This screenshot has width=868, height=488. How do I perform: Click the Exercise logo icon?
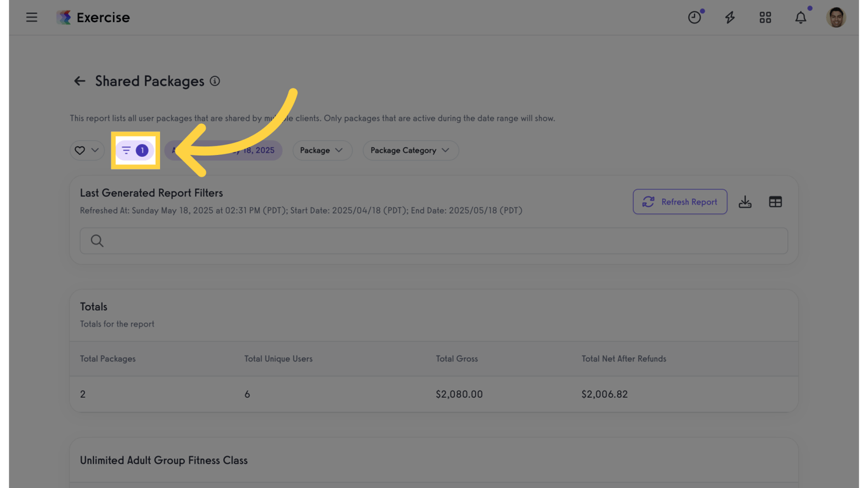pos(64,18)
